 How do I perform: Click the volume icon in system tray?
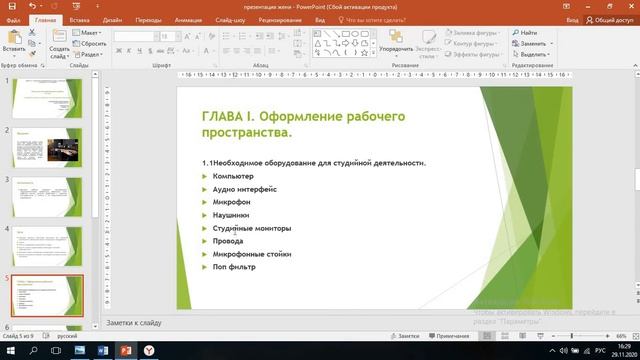click(564, 351)
